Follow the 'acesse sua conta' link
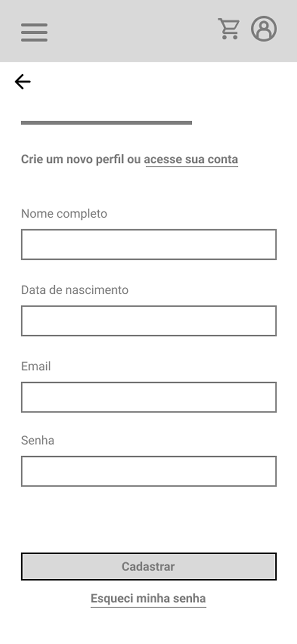 191,160
